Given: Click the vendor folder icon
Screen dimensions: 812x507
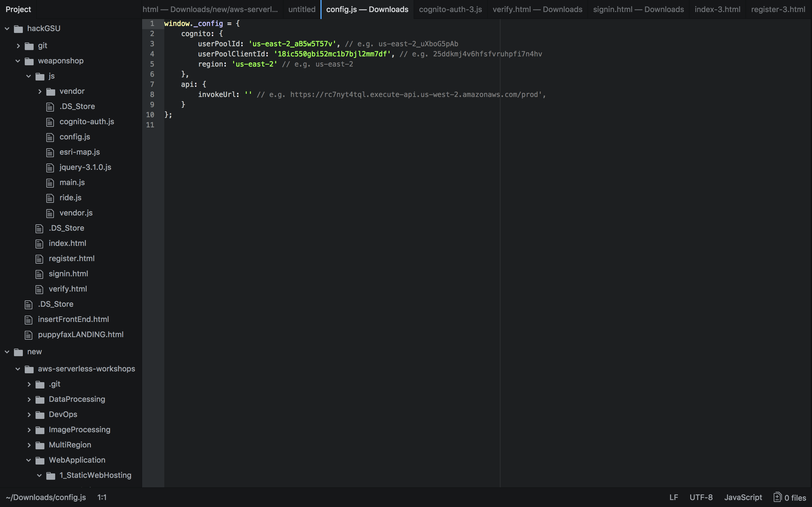Looking at the screenshot, I should (x=51, y=92).
